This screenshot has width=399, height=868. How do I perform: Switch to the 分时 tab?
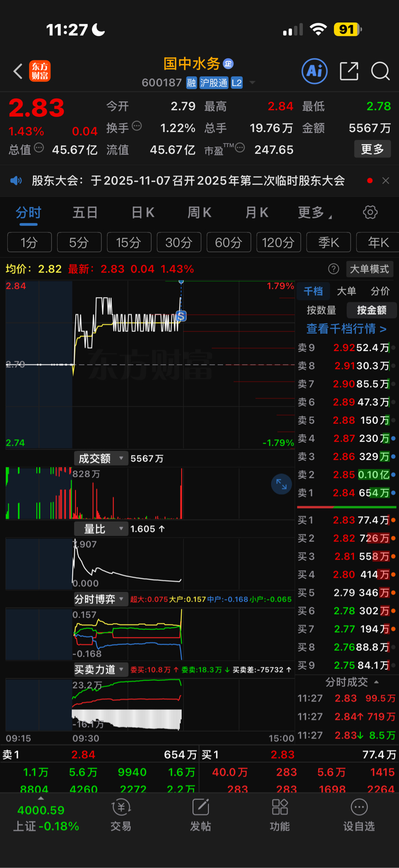pos(29,213)
